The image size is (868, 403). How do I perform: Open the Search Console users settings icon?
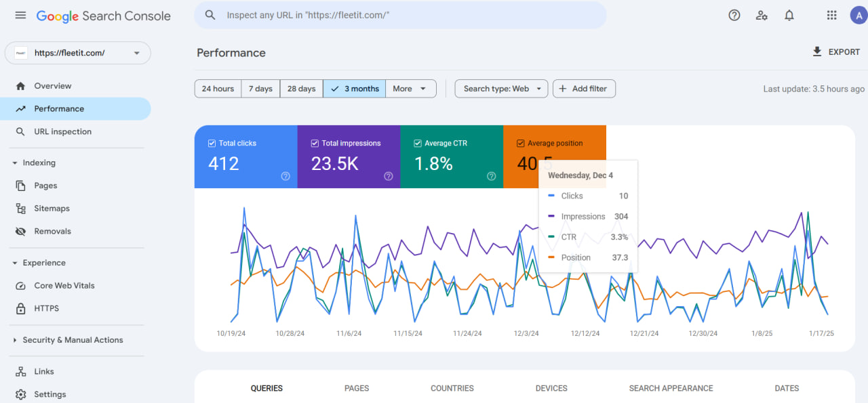pyautogui.click(x=762, y=15)
